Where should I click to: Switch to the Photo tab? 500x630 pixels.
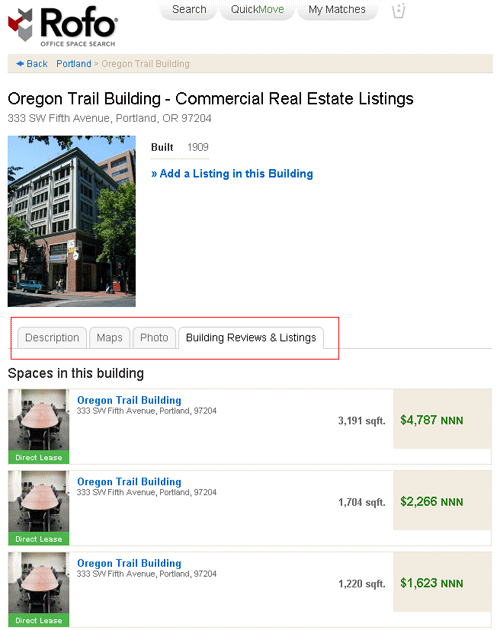click(x=154, y=338)
